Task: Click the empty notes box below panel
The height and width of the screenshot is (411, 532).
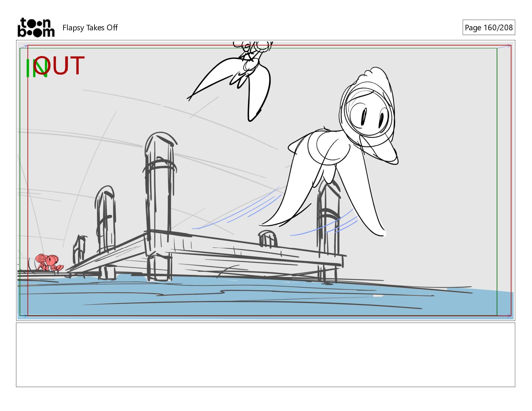Action: click(x=265, y=355)
